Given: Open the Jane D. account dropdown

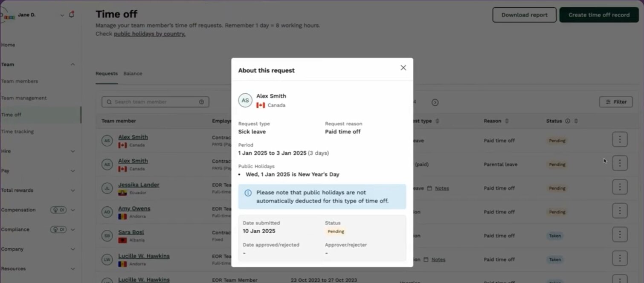Looking at the screenshot, I should pyautogui.click(x=62, y=15).
